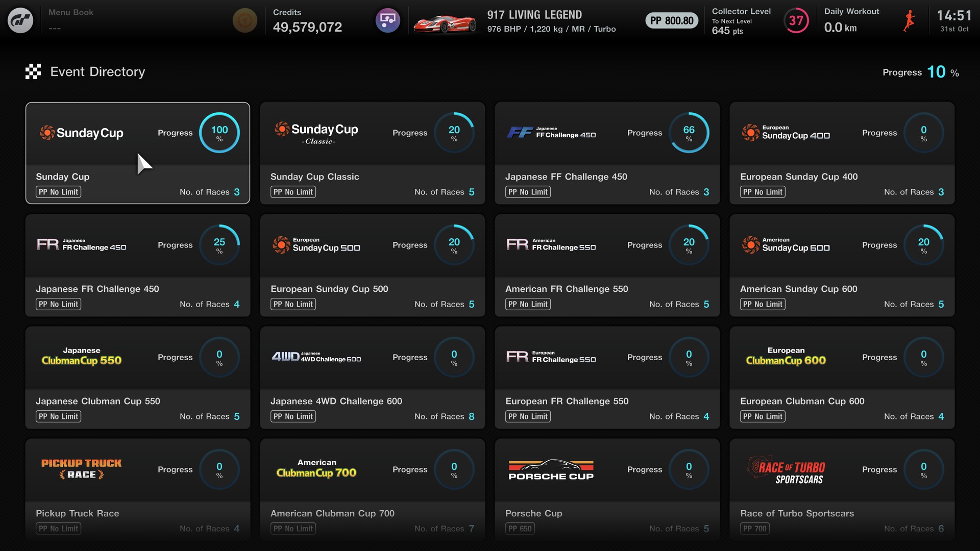Open the Japanese 4WD Challenge 600 event
Viewport: 980px width, 551px height.
pyautogui.click(x=372, y=378)
